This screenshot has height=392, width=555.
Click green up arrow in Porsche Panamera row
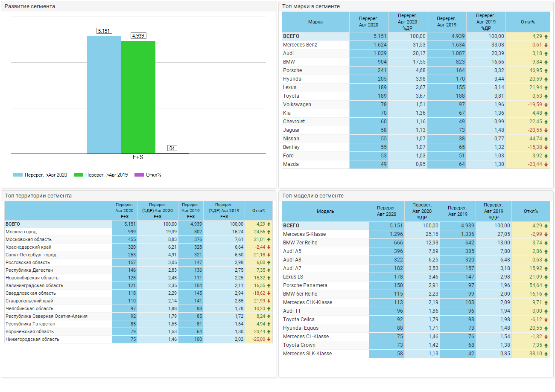pyautogui.click(x=546, y=285)
